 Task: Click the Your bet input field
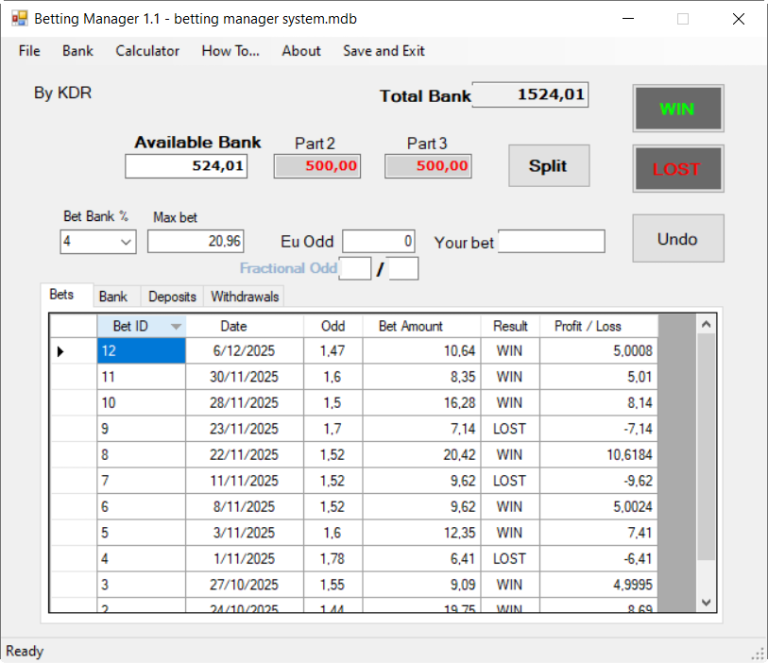coord(551,241)
